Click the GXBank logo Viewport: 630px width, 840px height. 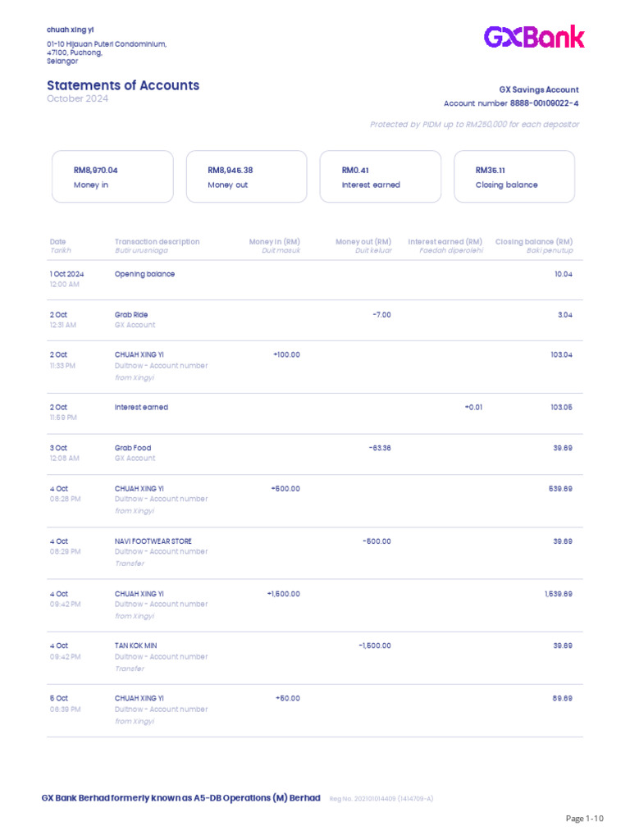click(533, 37)
